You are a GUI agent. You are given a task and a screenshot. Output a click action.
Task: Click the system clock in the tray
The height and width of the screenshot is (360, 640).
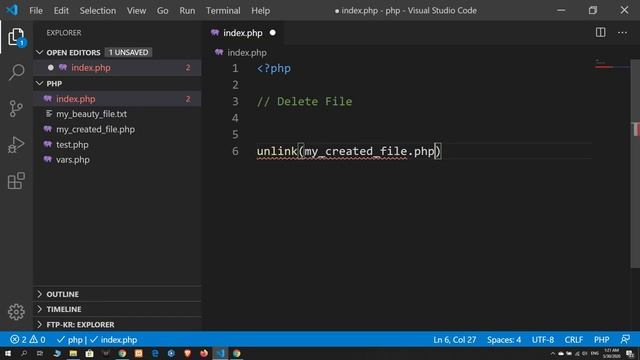611,353
